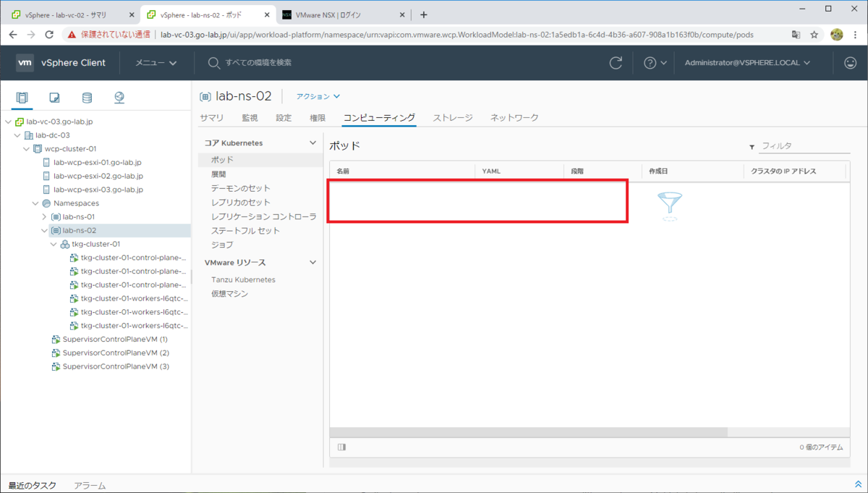868x493 pixels.
Task: Open the アクション dropdown
Action: pyautogui.click(x=318, y=96)
